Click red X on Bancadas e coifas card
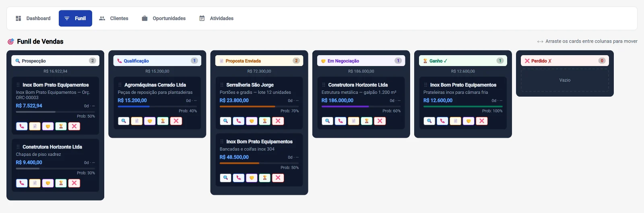Viewport: 644px width, 213px height. coord(278,178)
